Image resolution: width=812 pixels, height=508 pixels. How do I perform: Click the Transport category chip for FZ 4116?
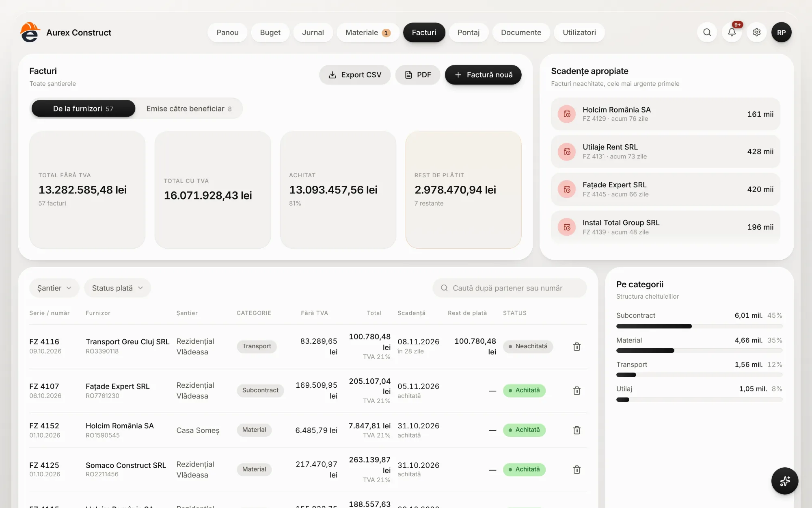point(257,346)
